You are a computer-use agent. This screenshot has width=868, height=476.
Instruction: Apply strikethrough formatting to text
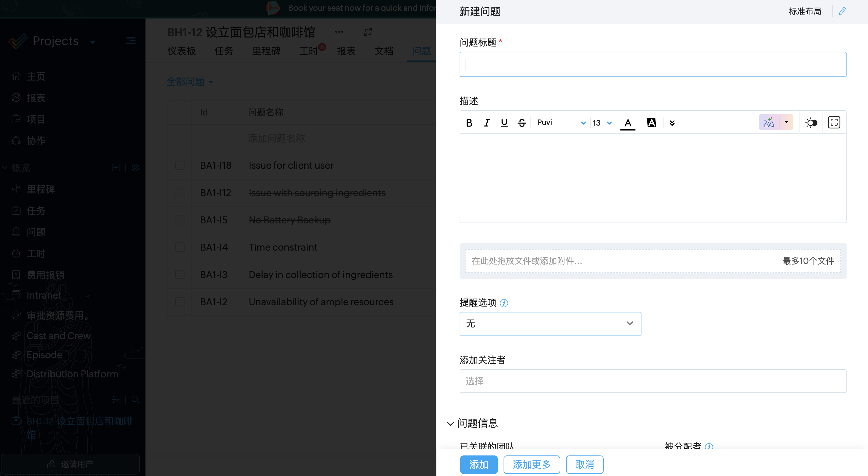[x=521, y=123]
